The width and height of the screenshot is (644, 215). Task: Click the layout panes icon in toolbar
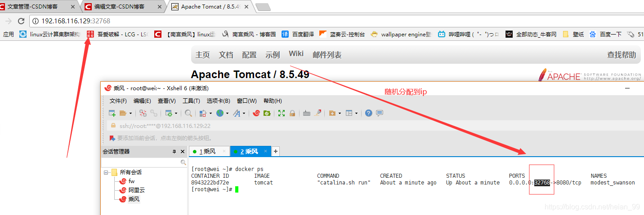click(349, 113)
